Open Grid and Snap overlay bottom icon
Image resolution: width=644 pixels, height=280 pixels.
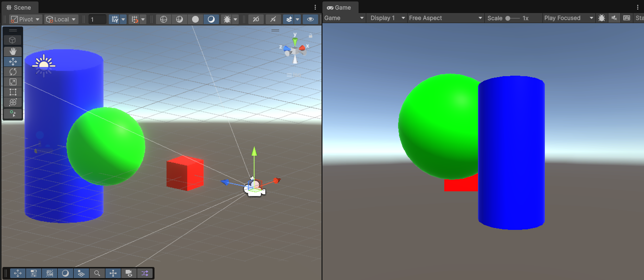click(50, 273)
